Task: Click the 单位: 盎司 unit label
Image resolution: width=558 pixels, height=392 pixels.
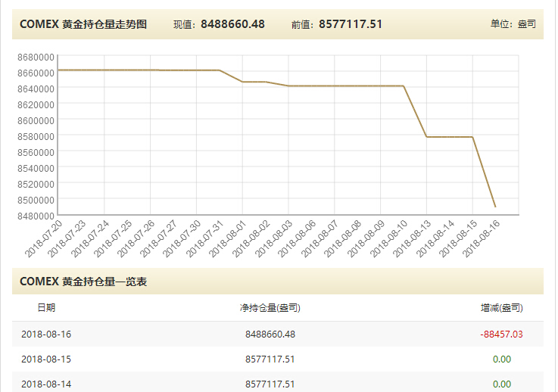Action: (x=513, y=23)
